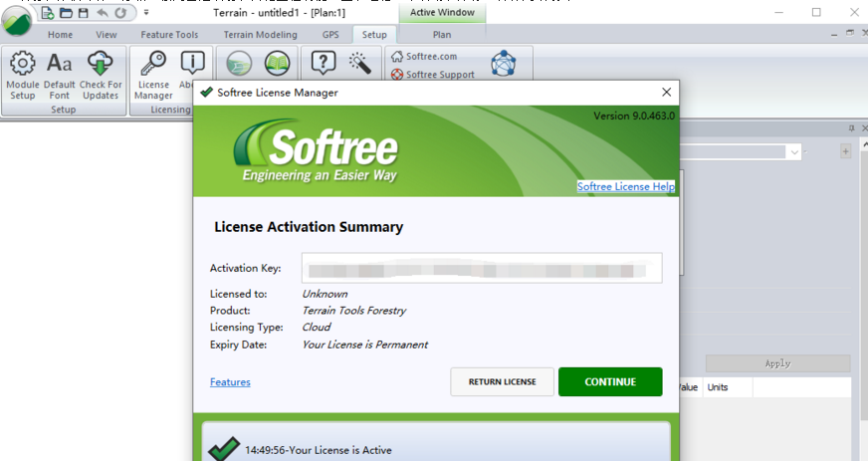Click the Active Window header tab
Screen dimensions: 868x461
[x=442, y=12]
